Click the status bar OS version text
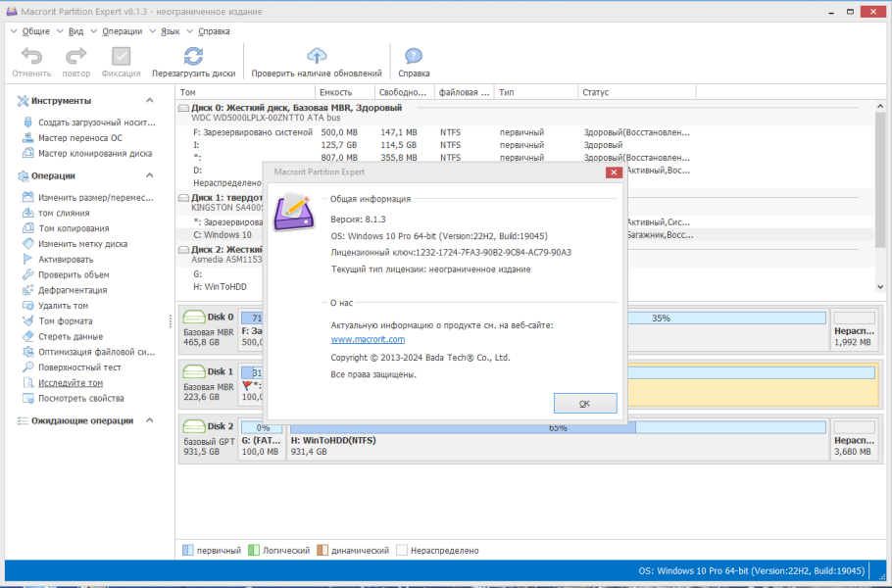Screen dimensions: 892x588 tap(752, 570)
